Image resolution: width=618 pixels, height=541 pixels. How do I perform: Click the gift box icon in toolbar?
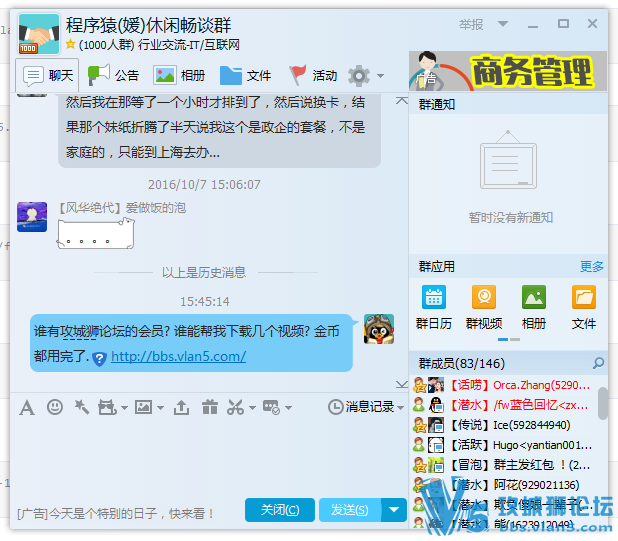tap(209, 407)
